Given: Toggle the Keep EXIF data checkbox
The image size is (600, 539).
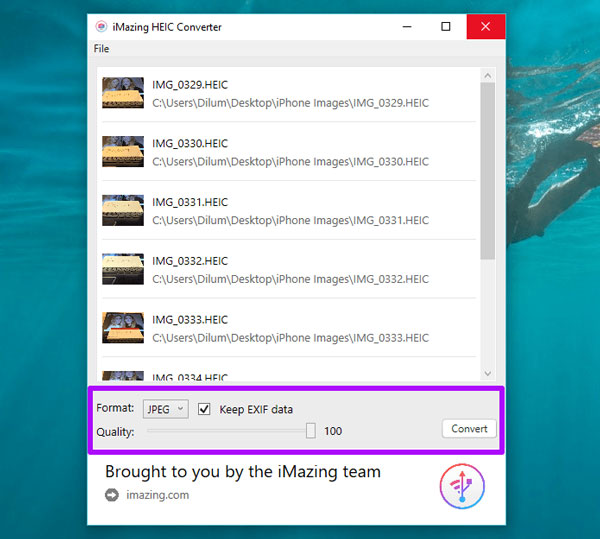Looking at the screenshot, I should pos(204,409).
